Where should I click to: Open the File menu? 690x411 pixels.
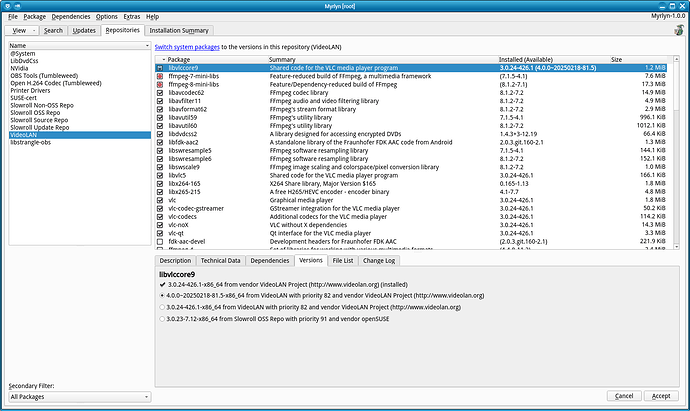click(x=13, y=17)
